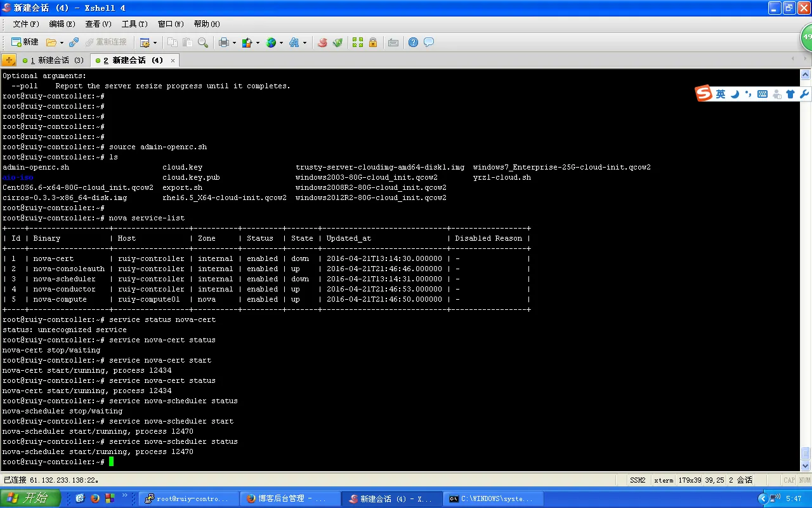Click tab bar scroll-left arrow
The width and height of the screenshot is (812, 508).
click(x=792, y=58)
